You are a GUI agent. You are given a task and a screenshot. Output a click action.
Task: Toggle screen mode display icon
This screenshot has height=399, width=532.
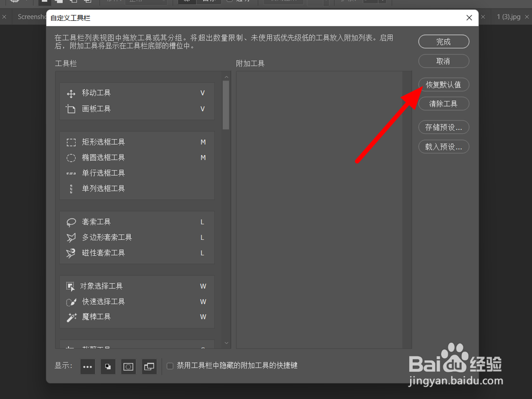pos(149,367)
